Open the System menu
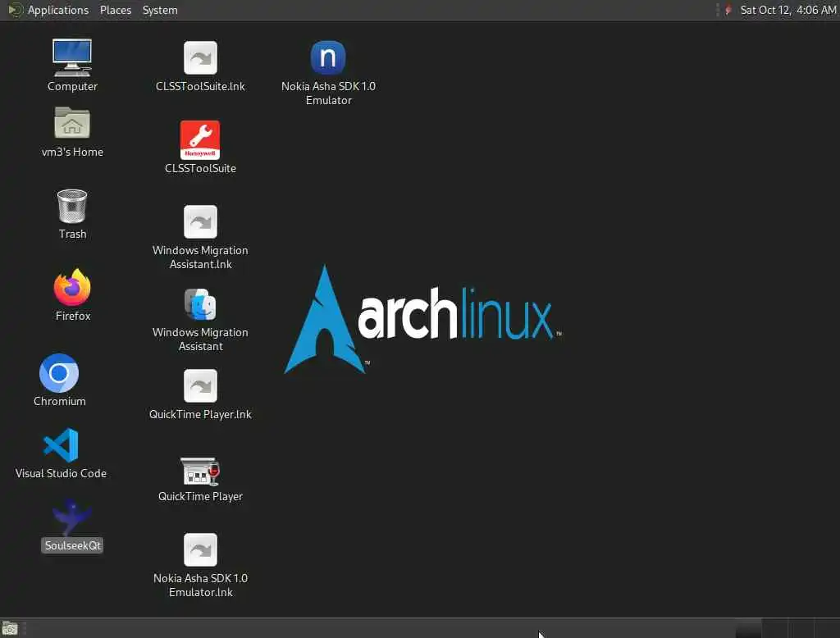Image resolution: width=840 pixels, height=638 pixels. (x=160, y=10)
